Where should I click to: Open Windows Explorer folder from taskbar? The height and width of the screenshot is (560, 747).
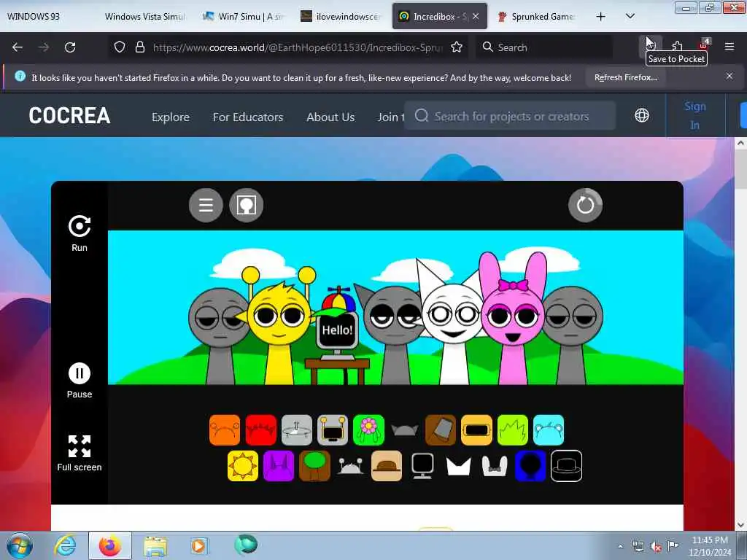coord(155,547)
